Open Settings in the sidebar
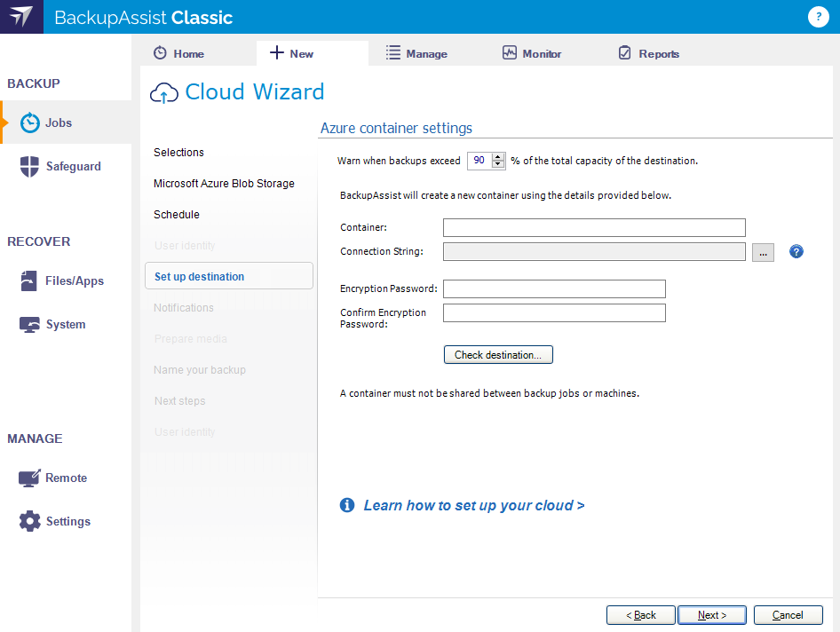The width and height of the screenshot is (840, 632). point(67,521)
